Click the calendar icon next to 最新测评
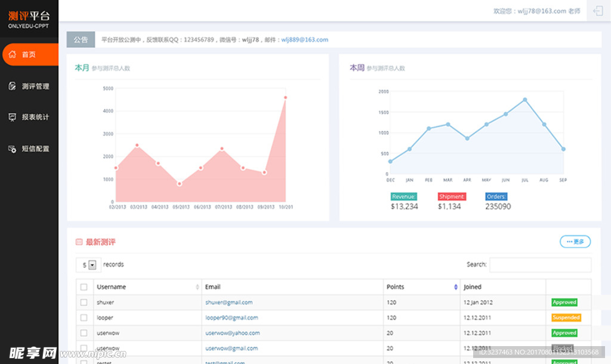 (x=79, y=242)
